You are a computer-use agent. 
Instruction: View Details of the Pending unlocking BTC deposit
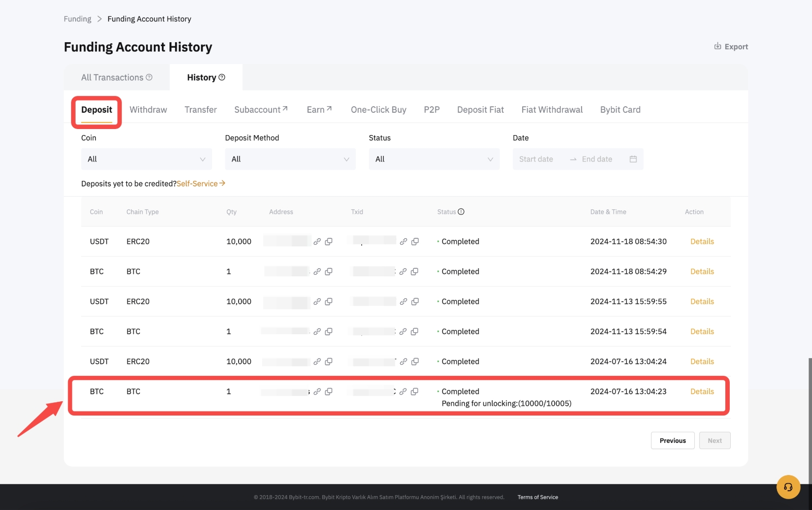coord(702,392)
